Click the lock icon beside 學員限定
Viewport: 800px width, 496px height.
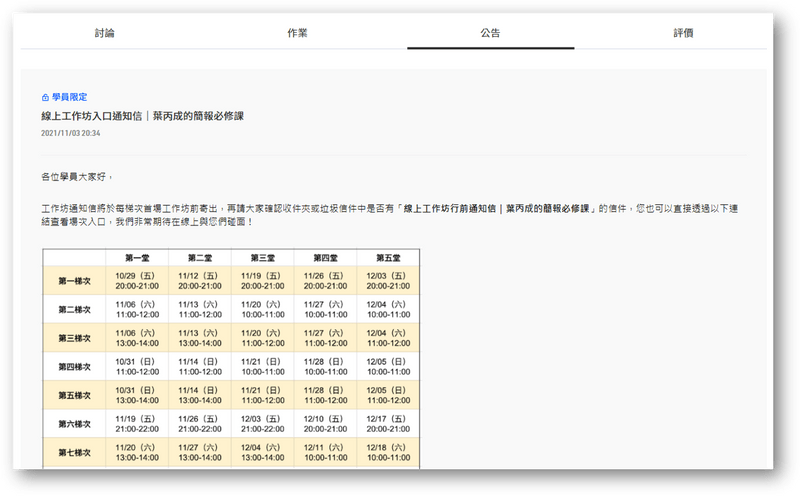tap(45, 97)
